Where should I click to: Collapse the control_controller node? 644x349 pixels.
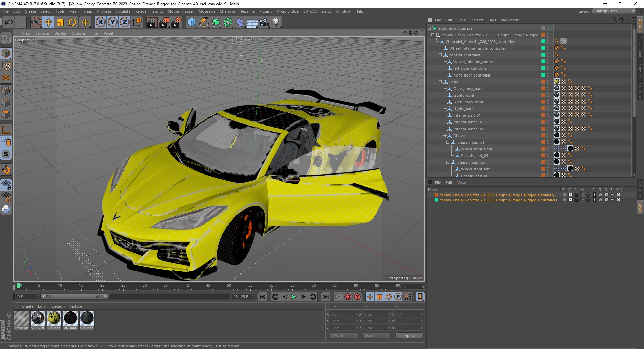click(440, 55)
